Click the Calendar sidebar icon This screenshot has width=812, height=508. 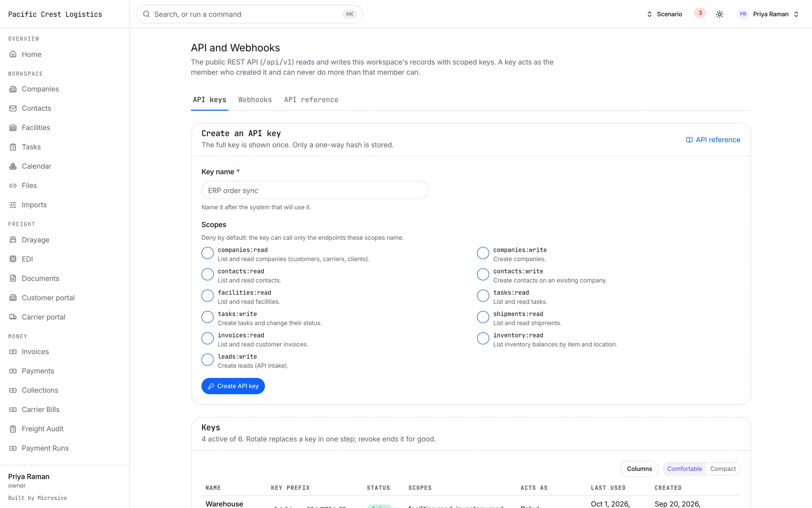tap(13, 166)
